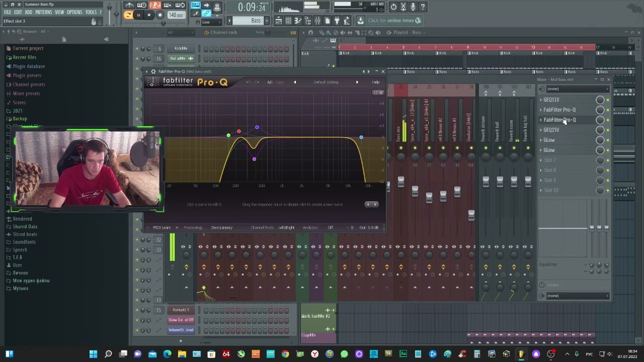Expand empty Slot 7 menu arrow

pos(541,160)
